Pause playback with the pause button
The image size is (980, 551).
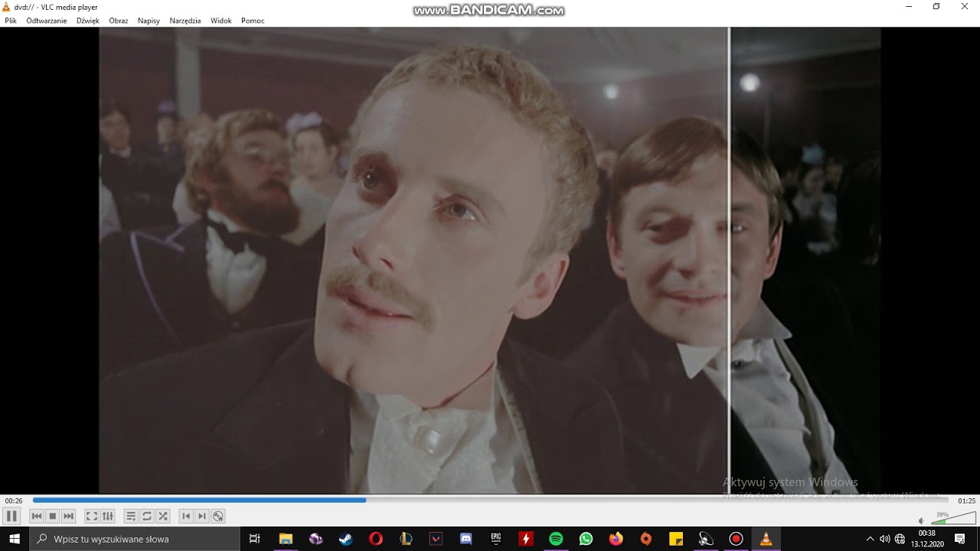pos(11,516)
